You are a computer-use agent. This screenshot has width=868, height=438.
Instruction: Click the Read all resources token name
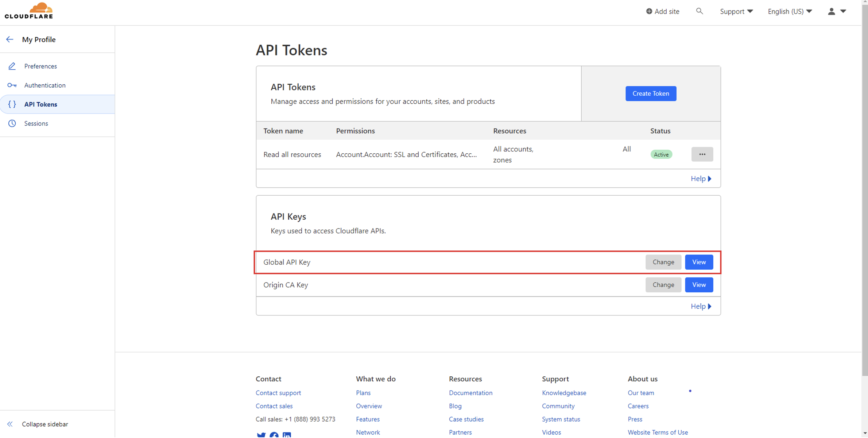292,154
